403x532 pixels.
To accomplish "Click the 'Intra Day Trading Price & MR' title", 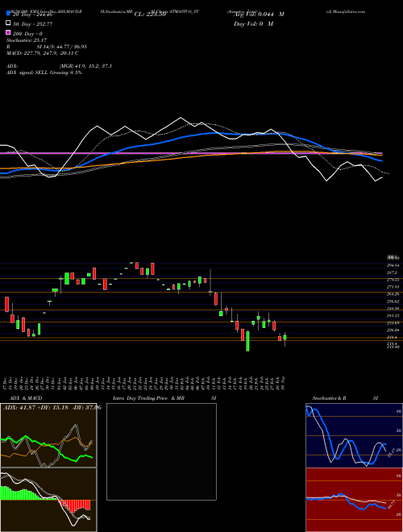I will (148, 398).
